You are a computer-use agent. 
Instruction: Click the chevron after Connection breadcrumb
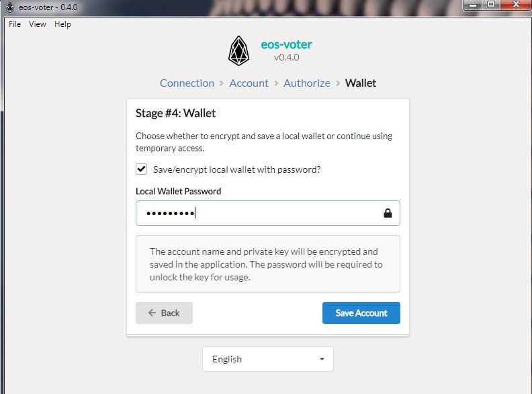pyautogui.click(x=222, y=83)
